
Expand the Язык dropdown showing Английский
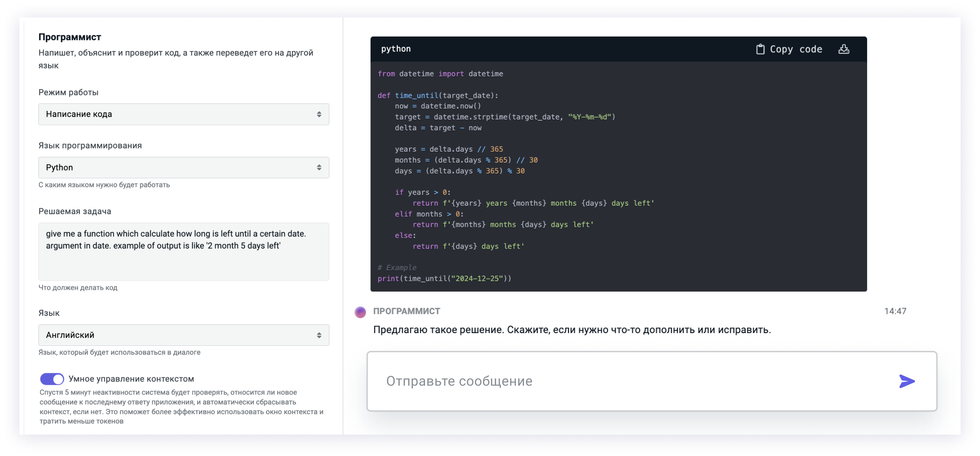point(183,335)
